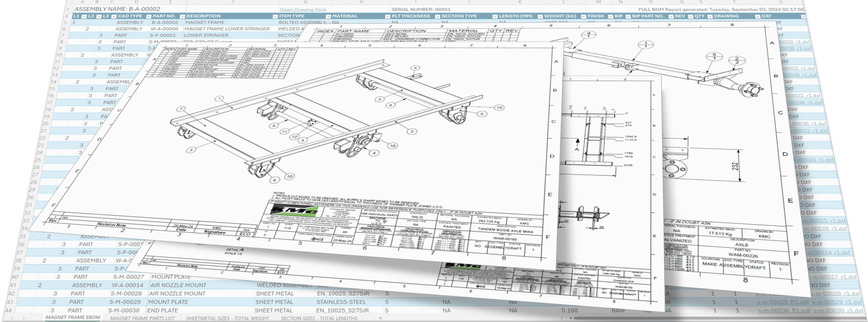868x322 pixels.
Task: Select AIR NOZZLE MOUNT description in row 42
Action: [x=178, y=293]
